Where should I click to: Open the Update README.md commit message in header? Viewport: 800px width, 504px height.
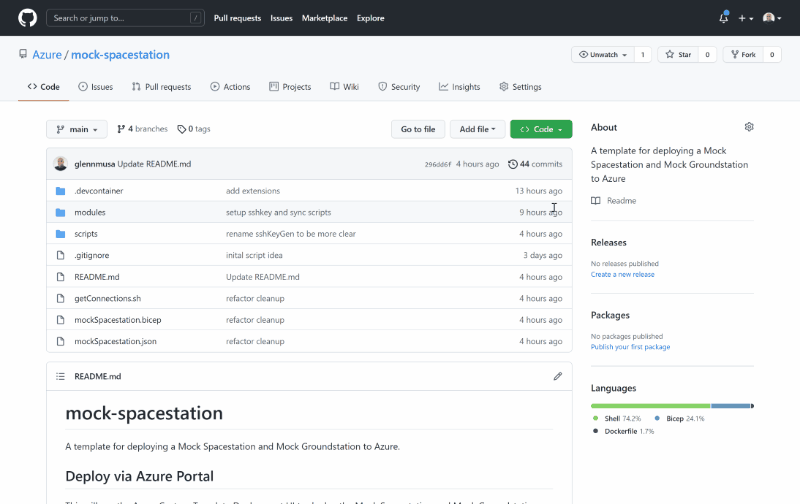(154, 164)
